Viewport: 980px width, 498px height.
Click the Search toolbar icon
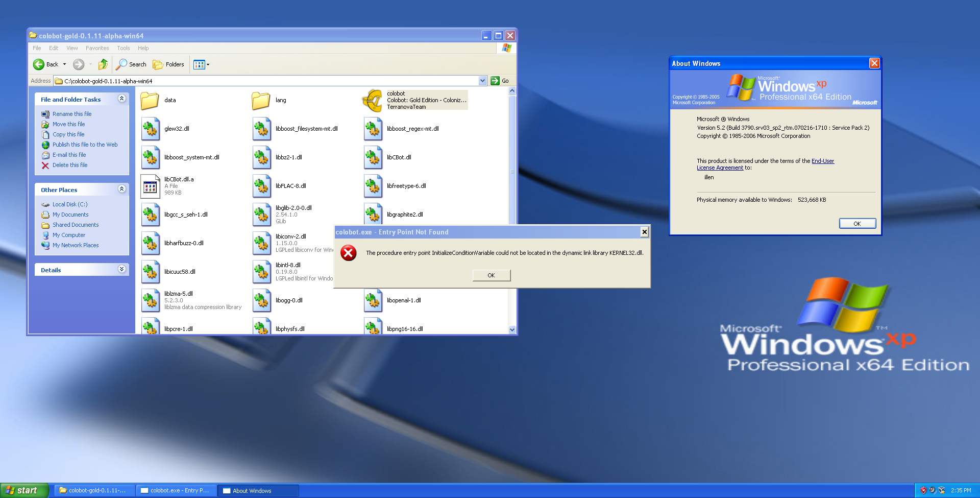click(131, 64)
